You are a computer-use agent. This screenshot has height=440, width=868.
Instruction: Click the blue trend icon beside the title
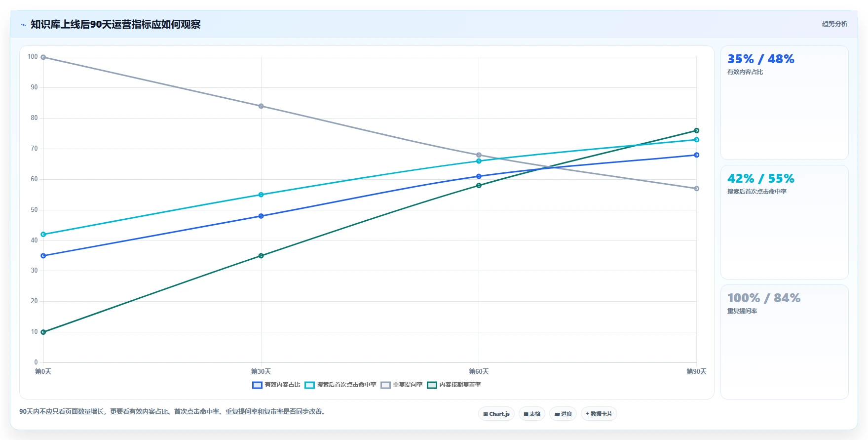(x=23, y=25)
